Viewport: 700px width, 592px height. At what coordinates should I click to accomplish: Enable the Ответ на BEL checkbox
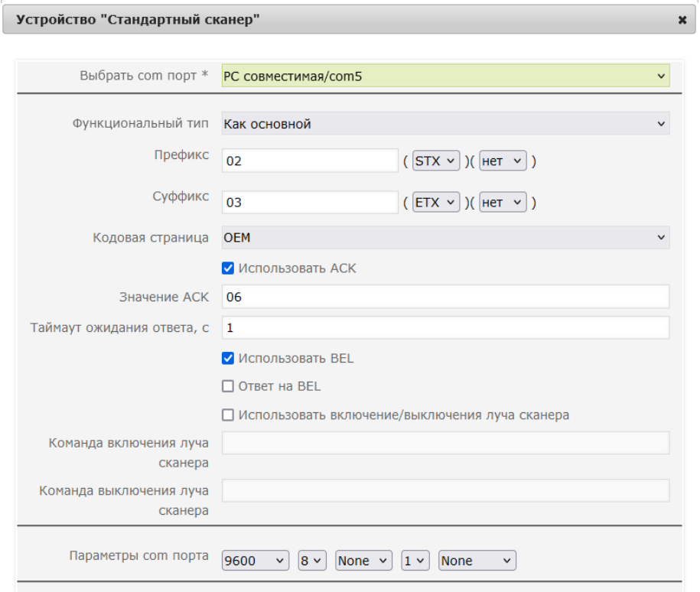[x=228, y=386]
